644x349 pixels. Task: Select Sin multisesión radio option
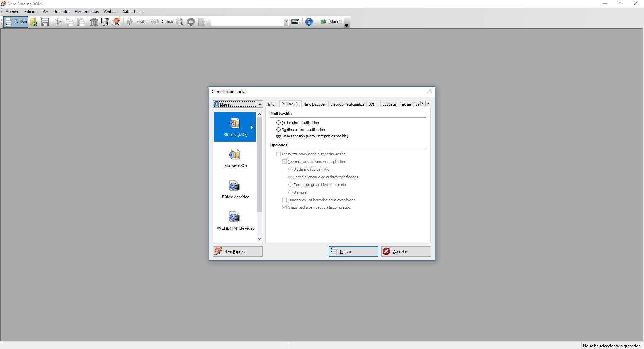click(312, 136)
